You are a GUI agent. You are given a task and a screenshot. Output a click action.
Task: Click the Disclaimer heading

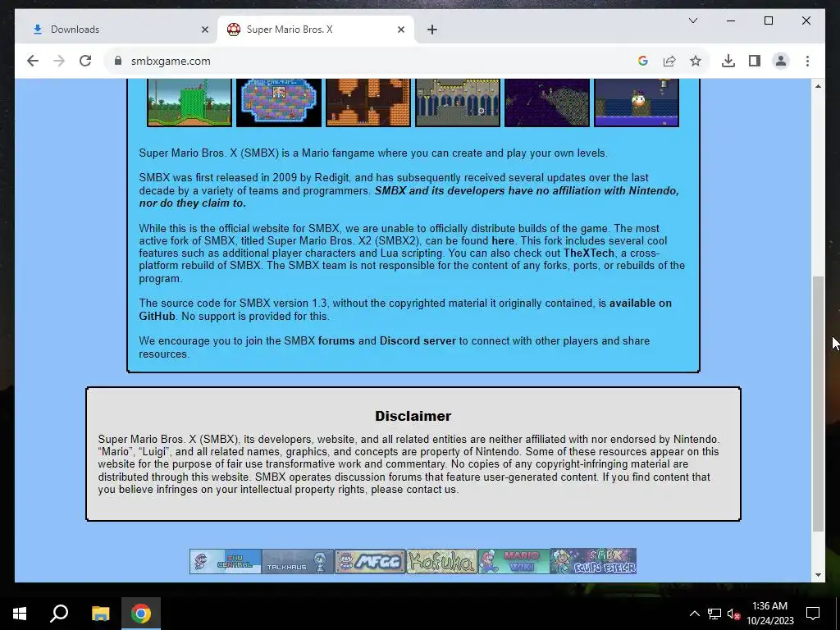click(x=413, y=416)
